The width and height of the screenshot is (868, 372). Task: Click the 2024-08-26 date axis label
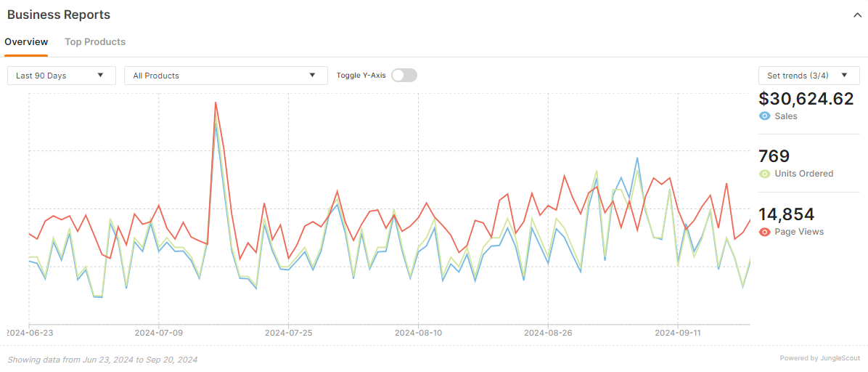coord(548,333)
